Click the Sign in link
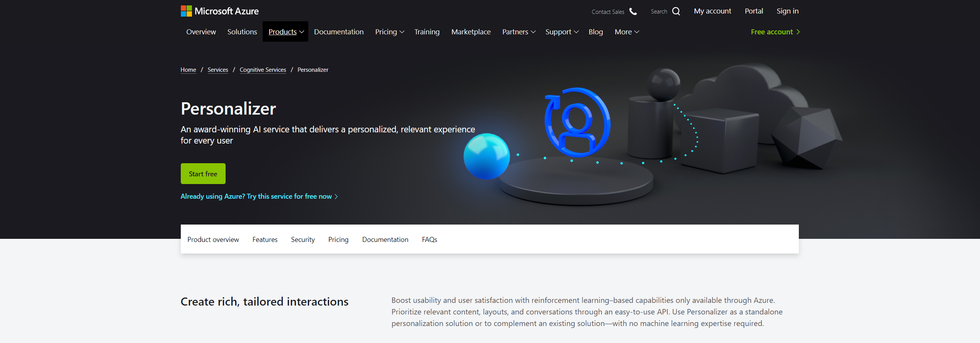 click(788, 11)
